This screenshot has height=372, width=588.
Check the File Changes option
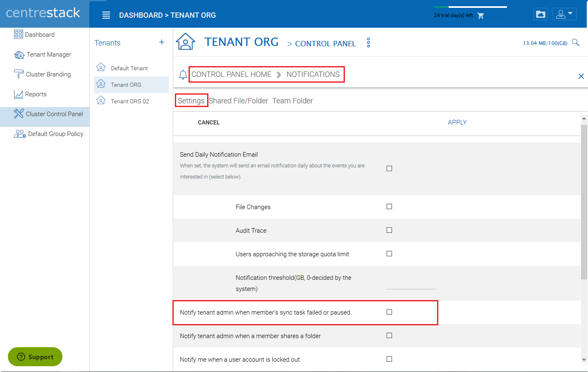[389, 206]
